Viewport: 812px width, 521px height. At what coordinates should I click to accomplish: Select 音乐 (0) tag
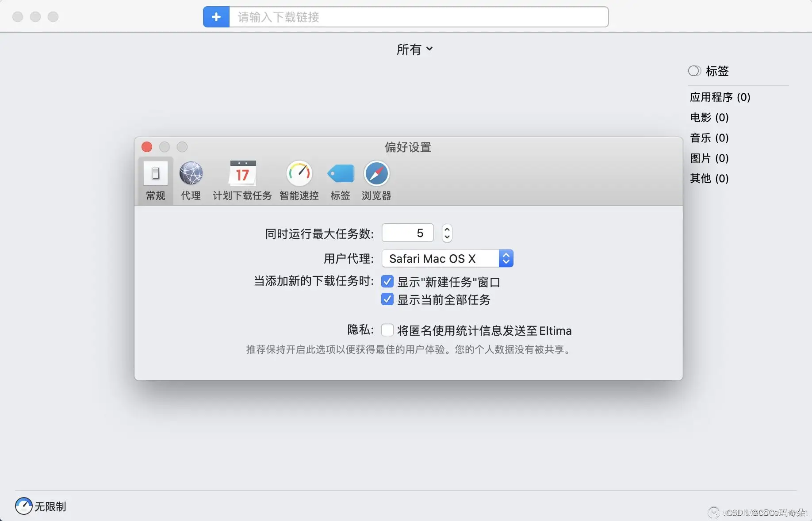point(709,138)
